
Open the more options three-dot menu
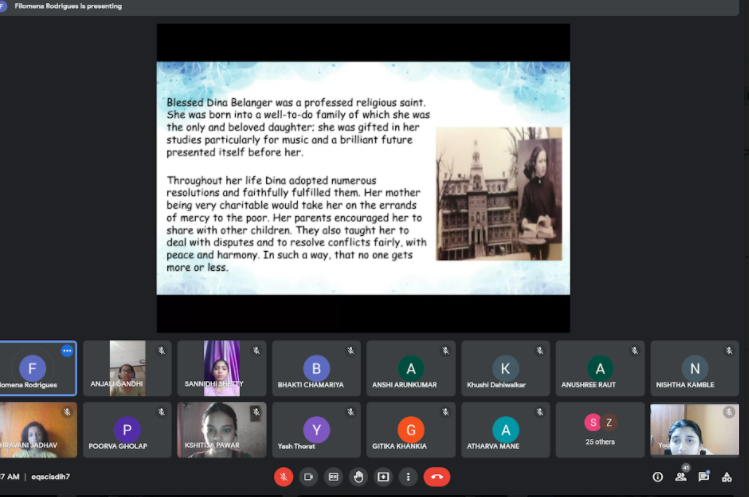408,477
